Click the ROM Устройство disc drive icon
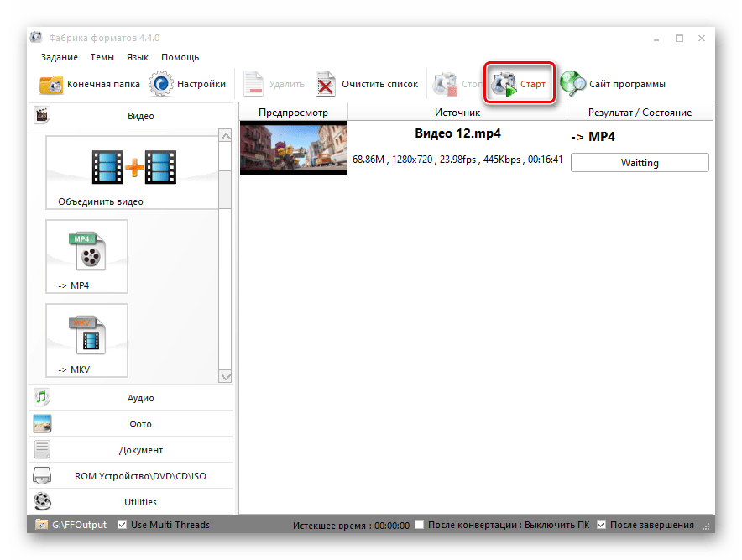 42,476
